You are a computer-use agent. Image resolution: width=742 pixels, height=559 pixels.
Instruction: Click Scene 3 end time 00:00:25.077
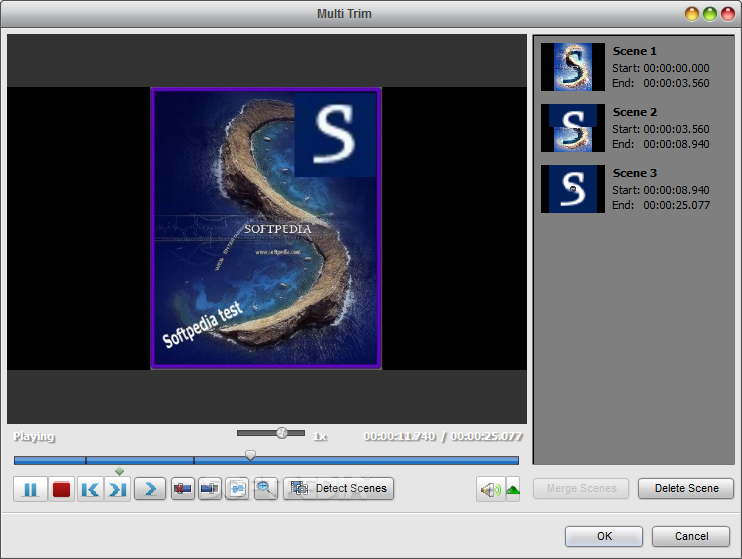pyautogui.click(x=676, y=205)
